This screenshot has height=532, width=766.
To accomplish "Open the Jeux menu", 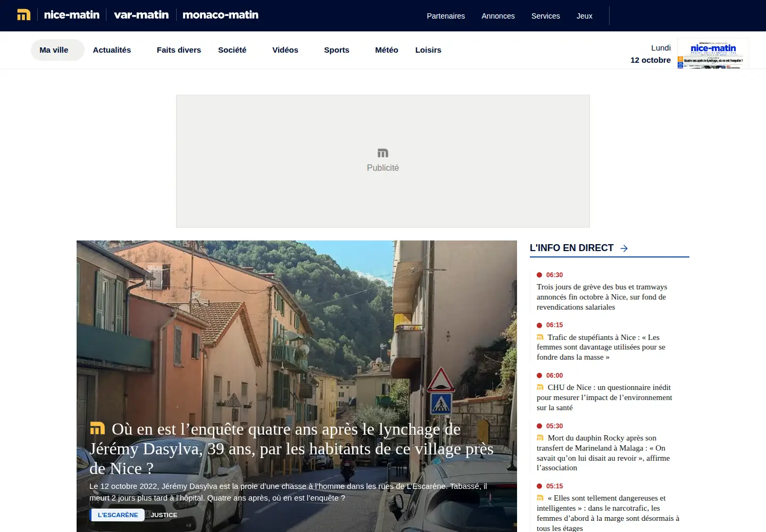I will 585,16.
